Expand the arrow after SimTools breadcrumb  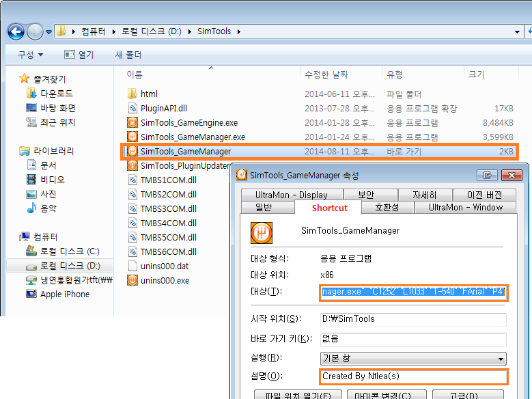(239, 32)
